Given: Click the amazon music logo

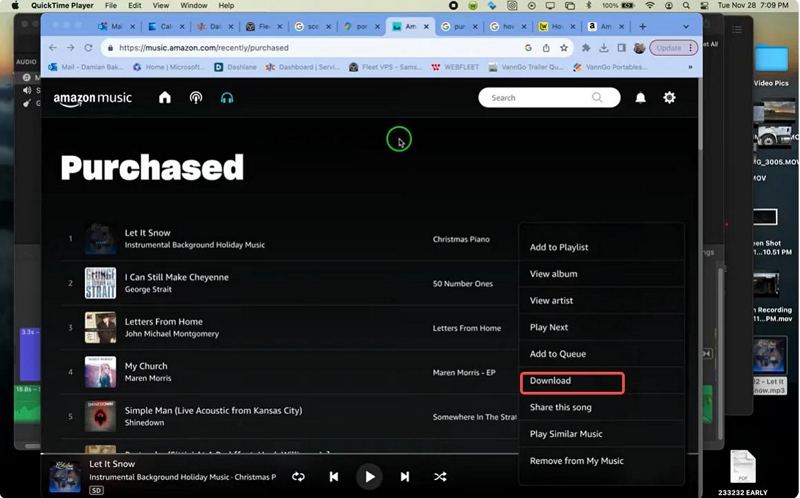Looking at the screenshot, I should (92, 98).
